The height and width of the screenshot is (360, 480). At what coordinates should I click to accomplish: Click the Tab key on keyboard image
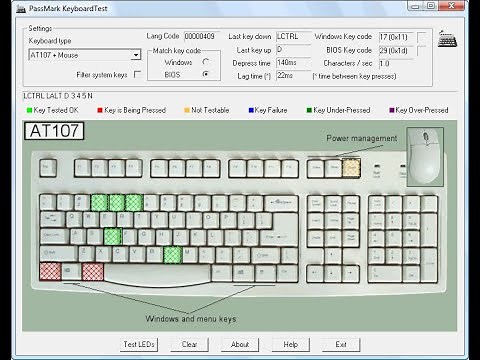click(x=53, y=220)
